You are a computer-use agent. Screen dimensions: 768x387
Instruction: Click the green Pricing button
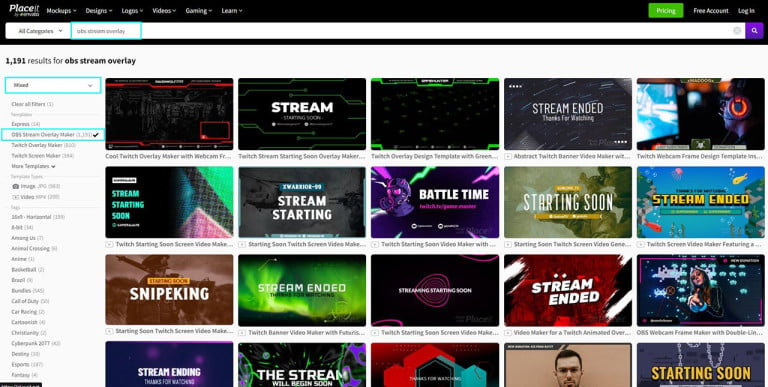(x=666, y=10)
